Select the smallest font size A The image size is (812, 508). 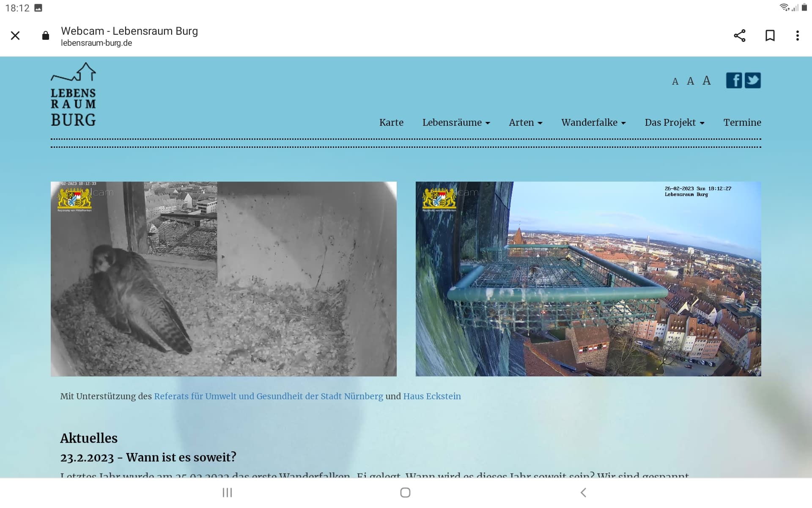coord(675,82)
